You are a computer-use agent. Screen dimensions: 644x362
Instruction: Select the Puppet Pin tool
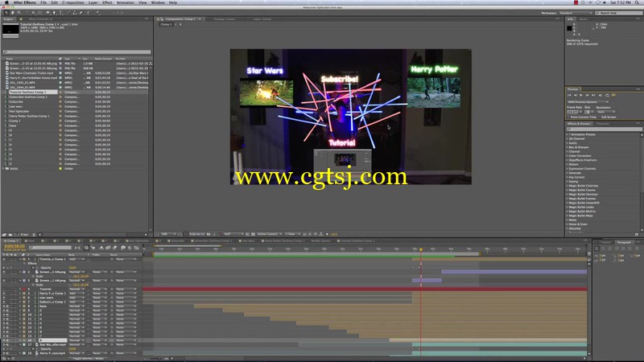click(97, 13)
